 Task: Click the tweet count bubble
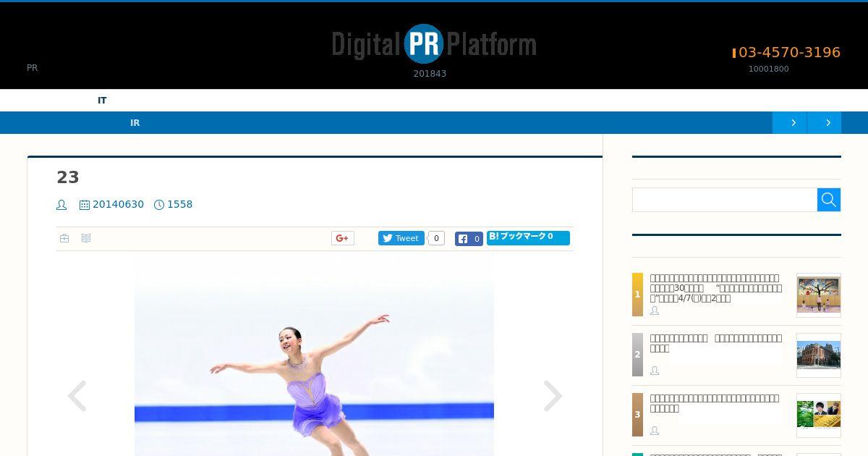[436, 238]
